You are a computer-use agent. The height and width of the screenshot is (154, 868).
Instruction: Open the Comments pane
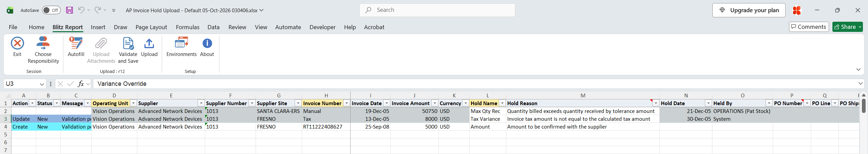809,27
